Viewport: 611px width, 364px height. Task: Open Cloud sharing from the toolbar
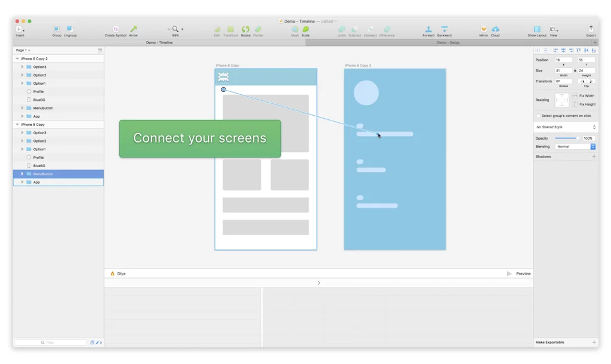pyautogui.click(x=496, y=29)
